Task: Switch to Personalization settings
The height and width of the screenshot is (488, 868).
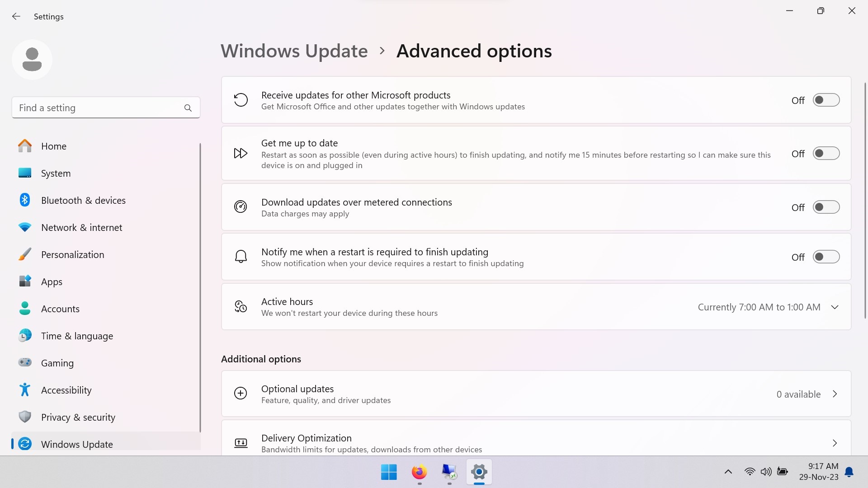Action: 106,254
